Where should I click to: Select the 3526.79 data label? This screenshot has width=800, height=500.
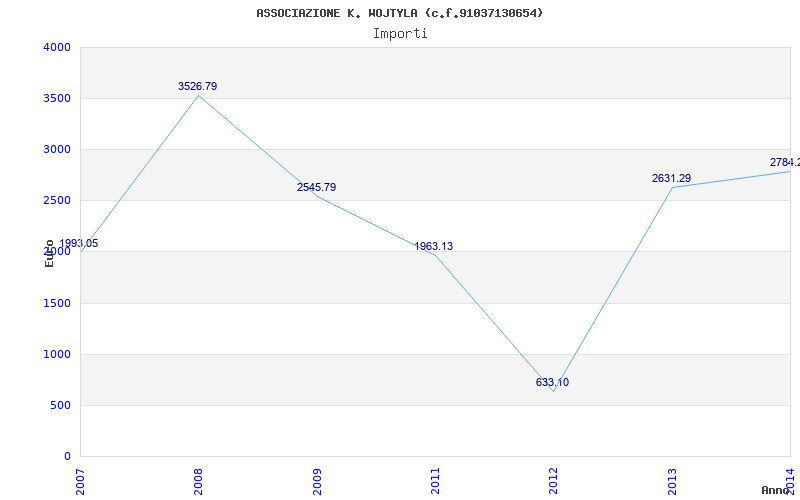pos(197,86)
